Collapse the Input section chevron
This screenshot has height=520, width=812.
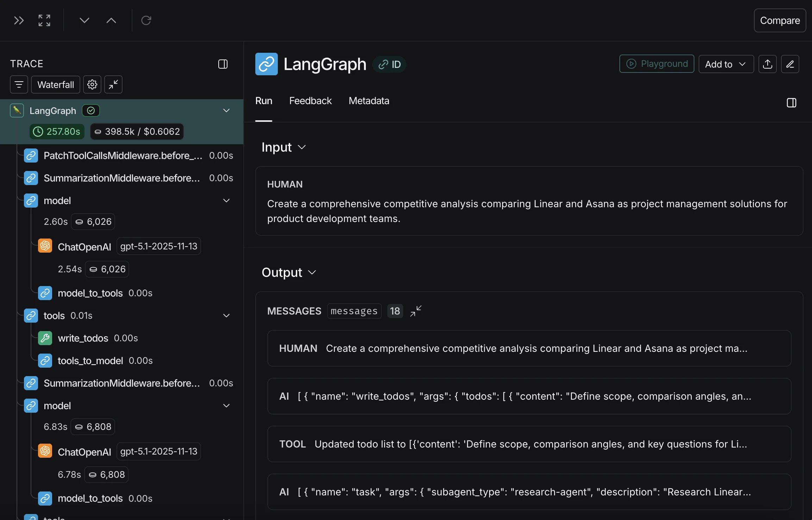pyautogui.click(x=302, y=147)
